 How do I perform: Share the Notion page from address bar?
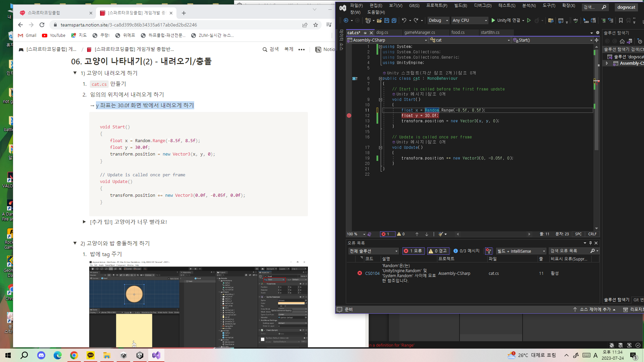[x=305, y=25]
